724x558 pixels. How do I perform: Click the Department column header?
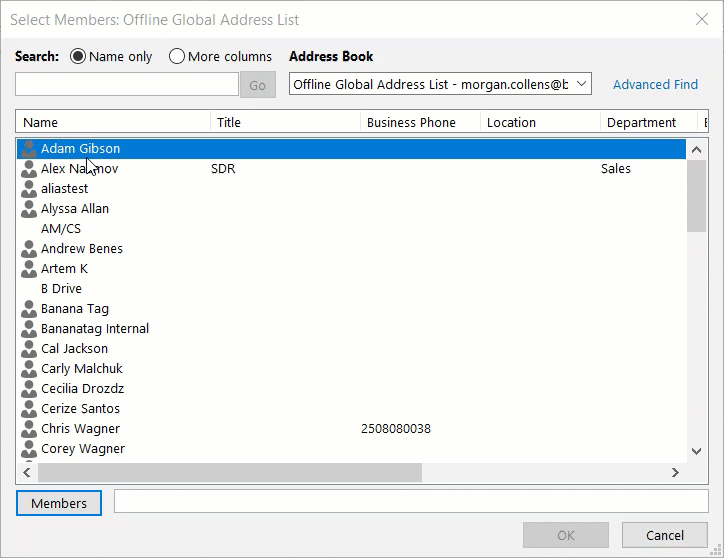click(x=649, y=122)
